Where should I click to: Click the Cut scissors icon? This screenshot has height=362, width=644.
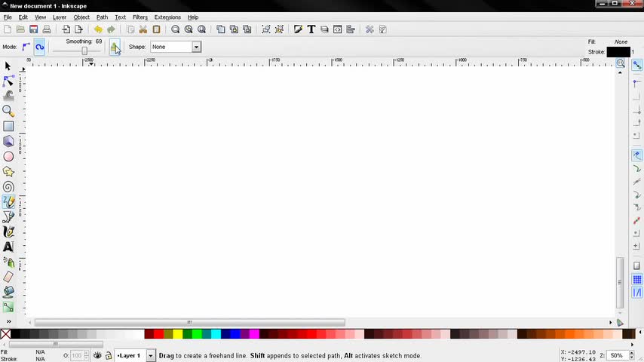(x=143, y=29)
